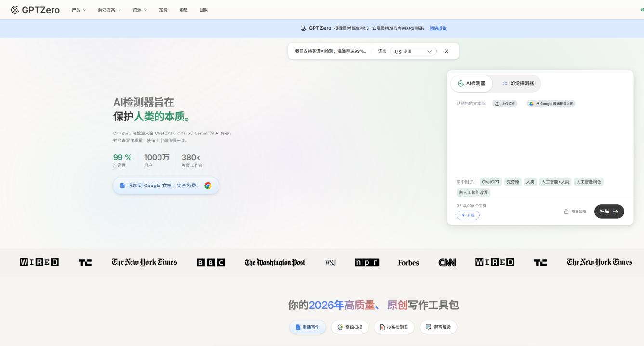The image size is (644, 346).
Task: Click the upload file icon button
Action: (x=497, y=104)
